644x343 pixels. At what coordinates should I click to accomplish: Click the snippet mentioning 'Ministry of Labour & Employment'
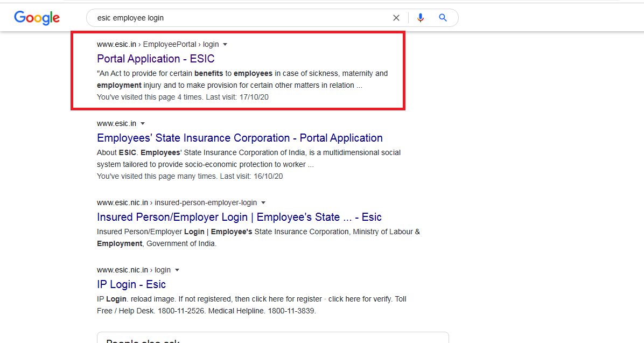pyautogui.click(x=258, y=237)
